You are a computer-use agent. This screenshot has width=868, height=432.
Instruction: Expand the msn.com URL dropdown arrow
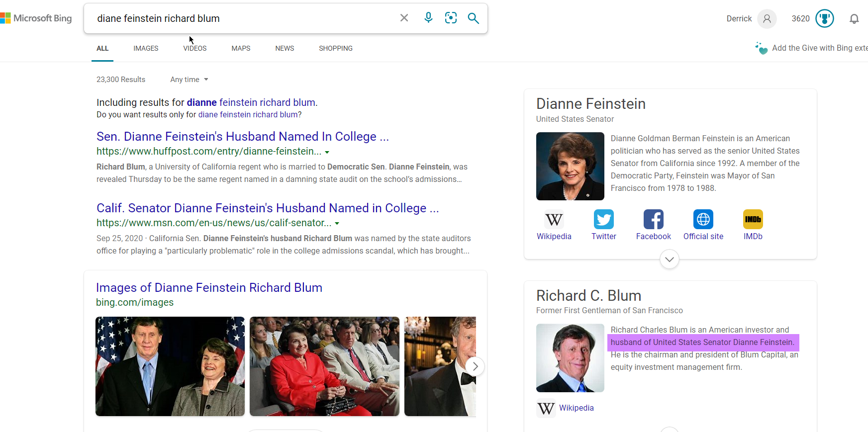pos(337,224)
